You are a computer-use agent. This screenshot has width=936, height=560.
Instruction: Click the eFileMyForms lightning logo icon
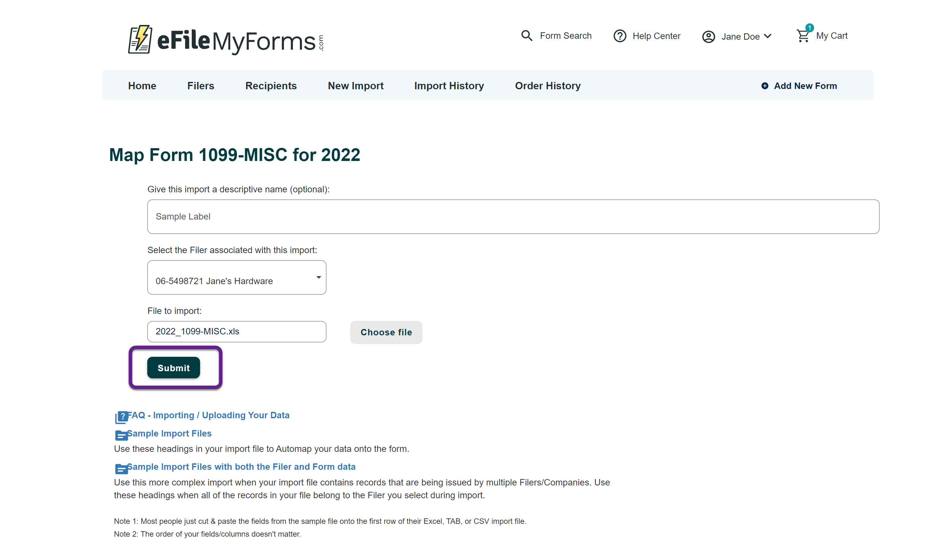[x=140, y=39]
